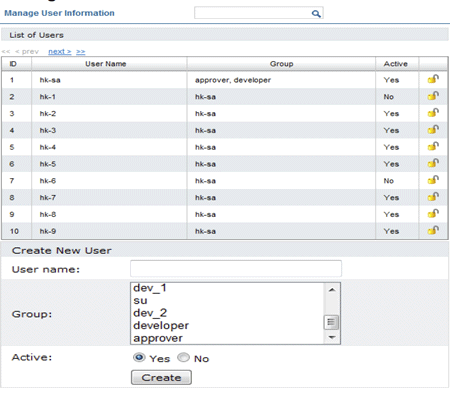Choose developer in the Group list
This screenshot has width=450, height=393.
[x=161, y=325]
